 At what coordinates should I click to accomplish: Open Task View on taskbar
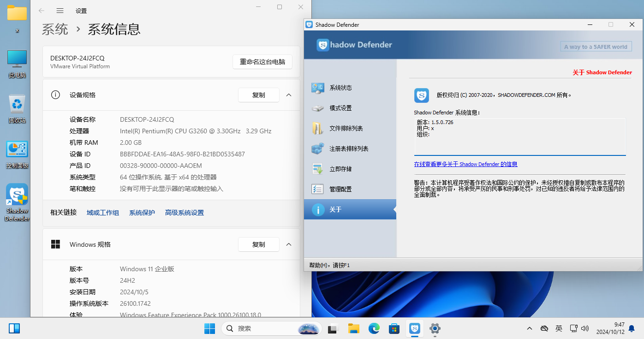tap(333, 328)
